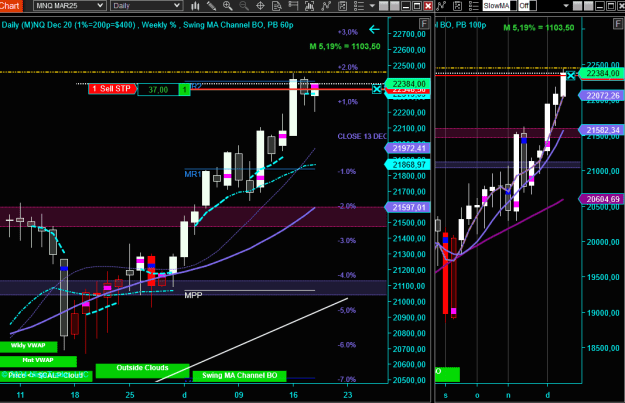625x403 pixels.
Task: Select the bar chart style icon
Action: click(195, 6)
